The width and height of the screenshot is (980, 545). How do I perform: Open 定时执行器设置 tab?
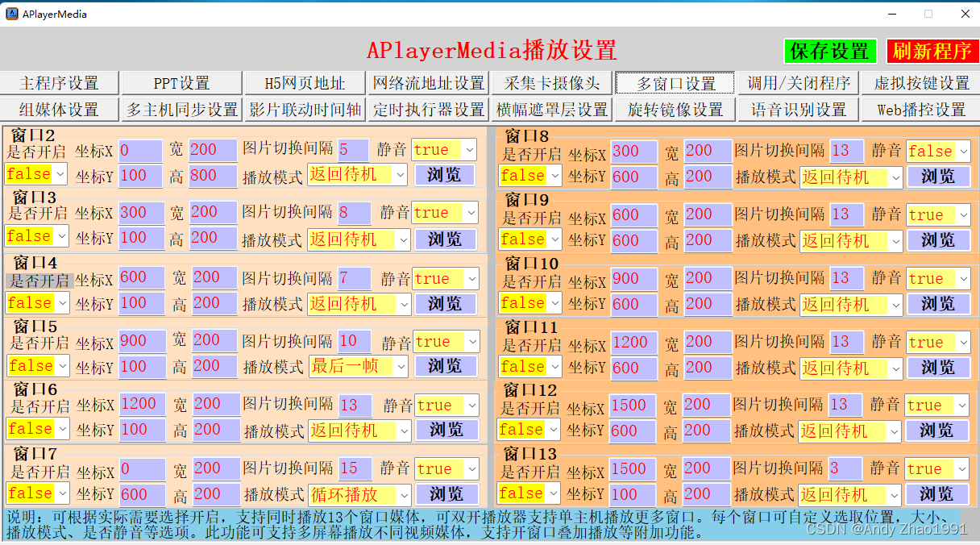pos(429,109)
